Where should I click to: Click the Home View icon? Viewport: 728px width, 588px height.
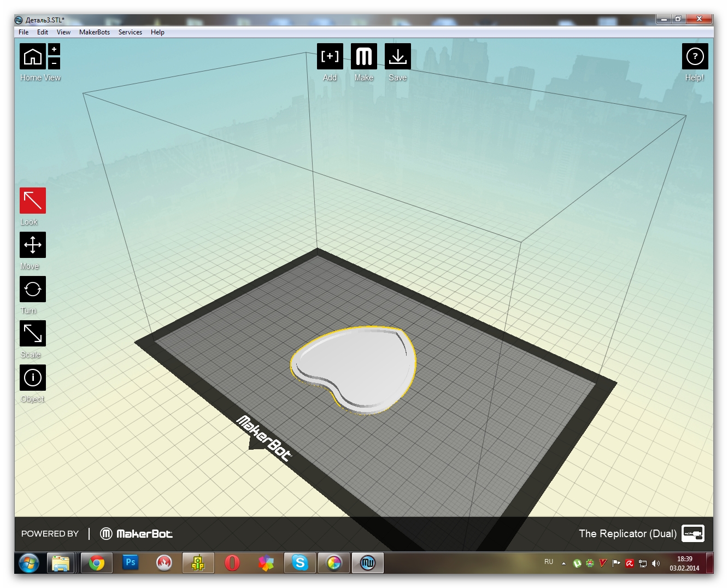(x=33, y=56)
